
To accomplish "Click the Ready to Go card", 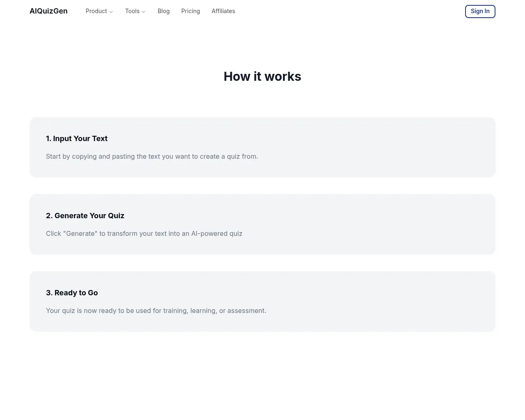I will [262, 301].
